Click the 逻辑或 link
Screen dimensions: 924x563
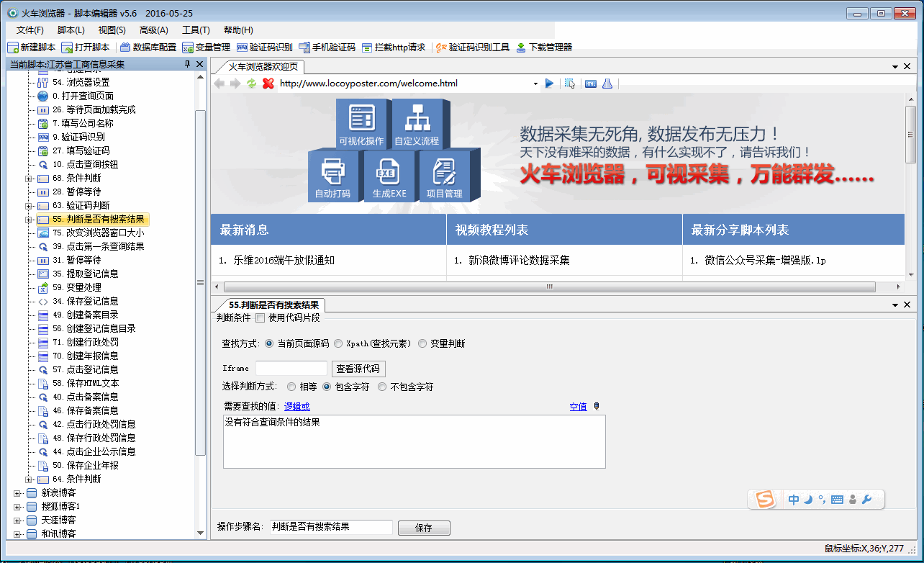[x=297, y=407]
